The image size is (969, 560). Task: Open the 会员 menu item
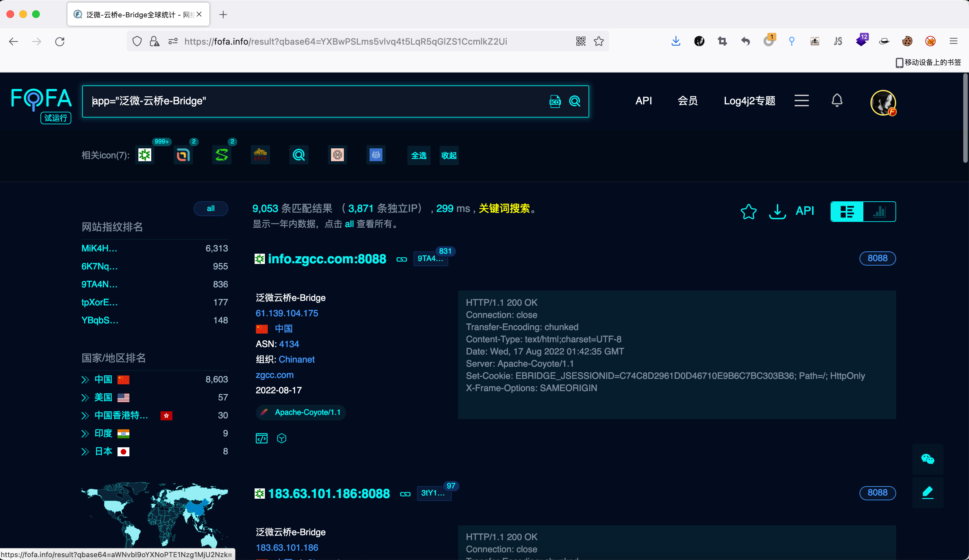pos(687,101)
